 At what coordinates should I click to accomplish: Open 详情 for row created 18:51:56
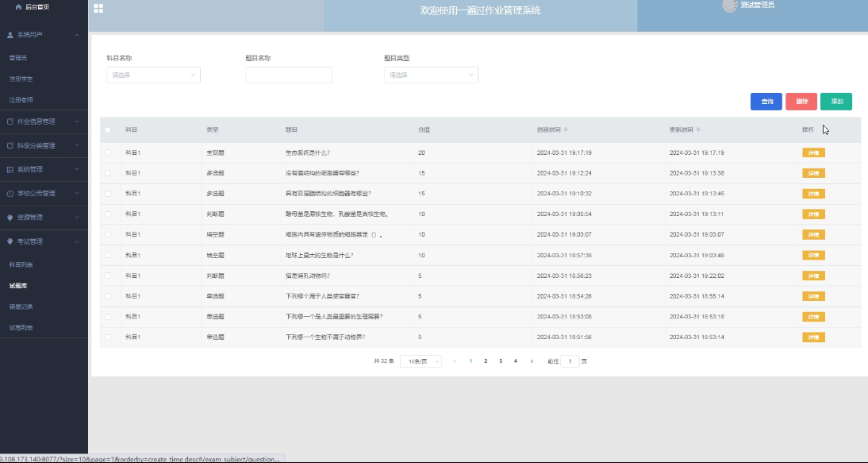tap(813, 338)
